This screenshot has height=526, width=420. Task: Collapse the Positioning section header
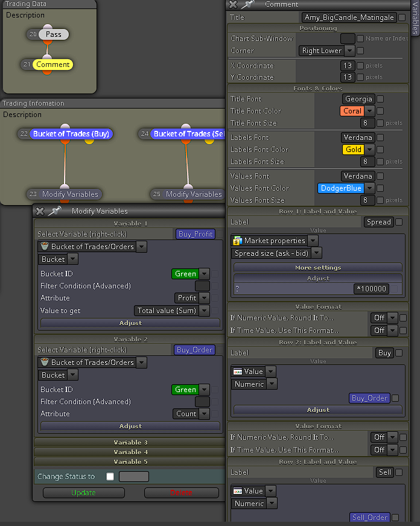coord(317,28)
